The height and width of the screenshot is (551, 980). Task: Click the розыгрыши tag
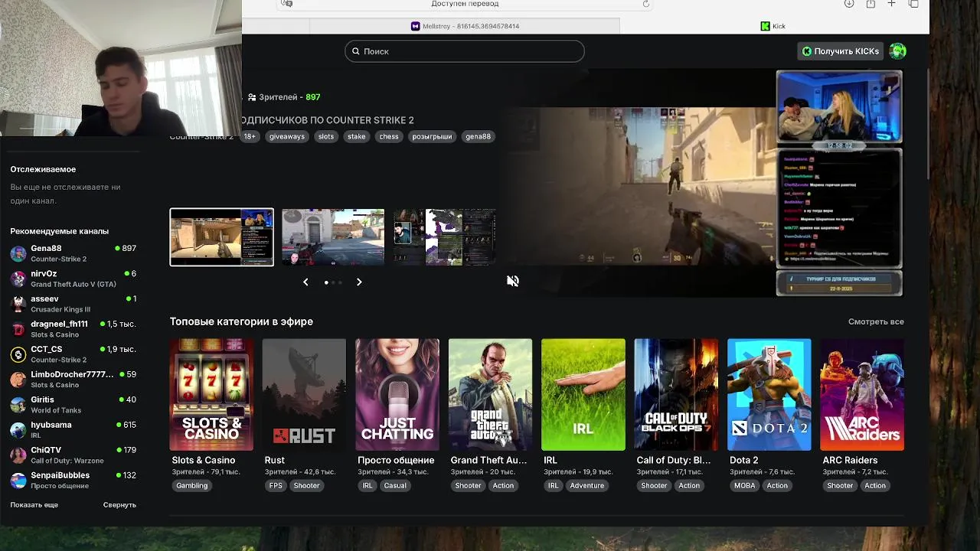pos(432,136)
